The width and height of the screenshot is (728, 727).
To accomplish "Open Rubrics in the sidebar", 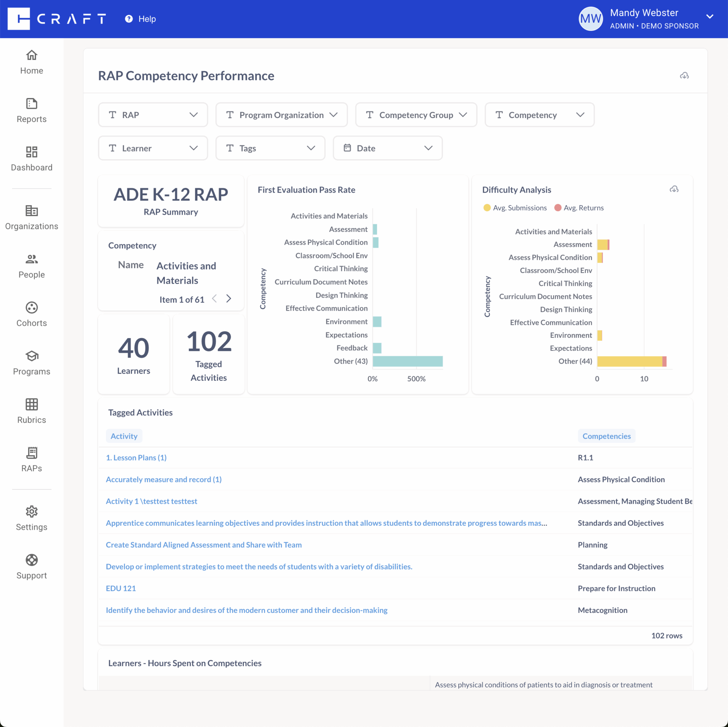I will click(32, 411).
